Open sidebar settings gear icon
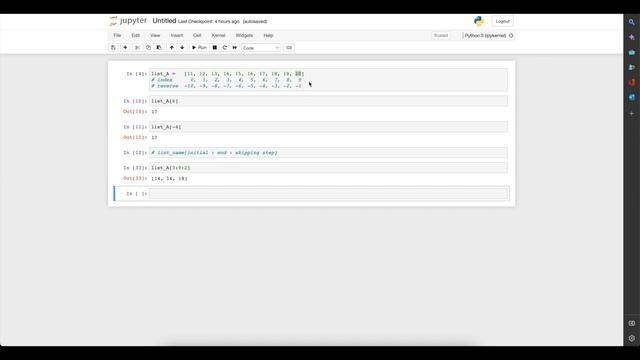Viewport: 640px width, 360px height. (x=632, y=338)
